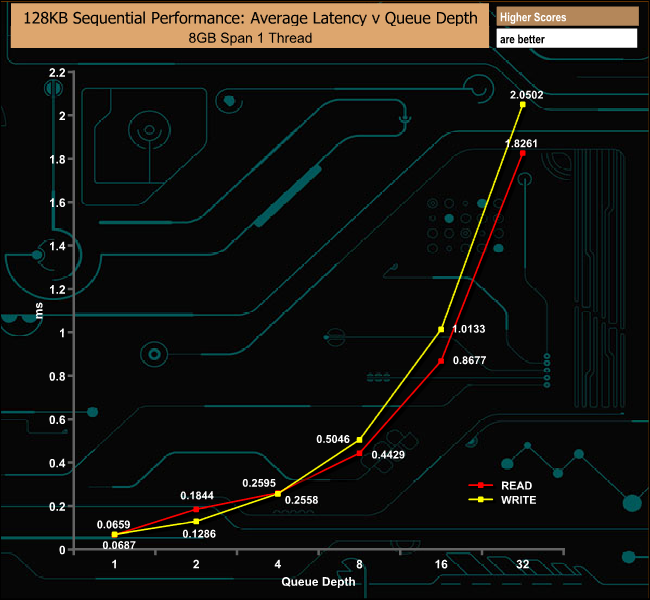Select the yellow write point at queue depth 16

[x=441, y=329]
